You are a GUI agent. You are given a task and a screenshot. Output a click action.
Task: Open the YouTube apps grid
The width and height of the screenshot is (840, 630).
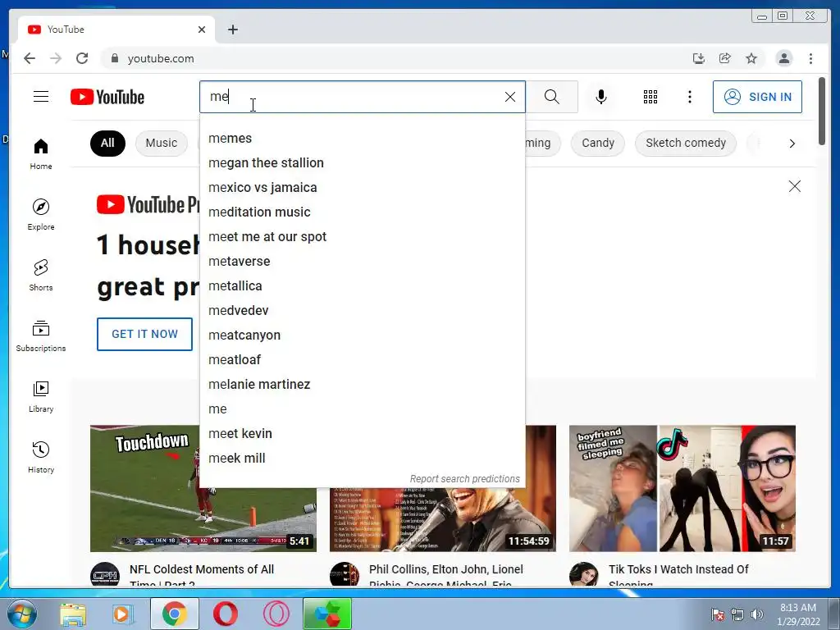pyautogui.click(x=651, y=97)
